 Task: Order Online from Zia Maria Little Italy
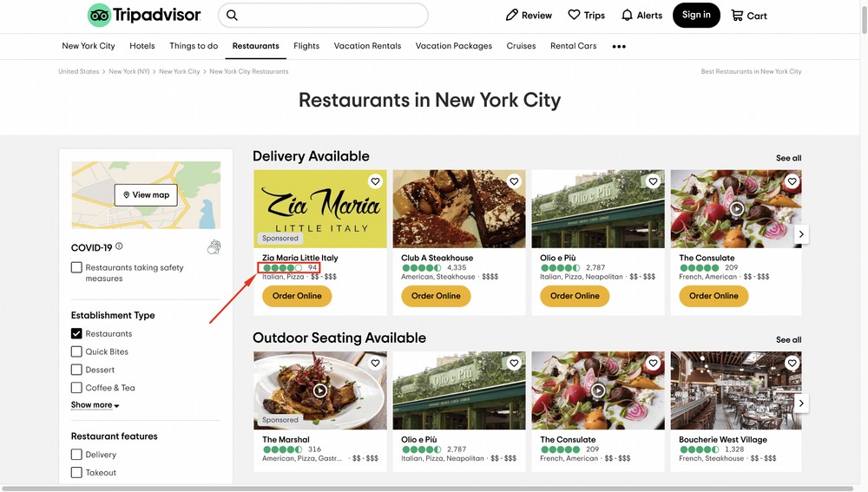point(297,296)
